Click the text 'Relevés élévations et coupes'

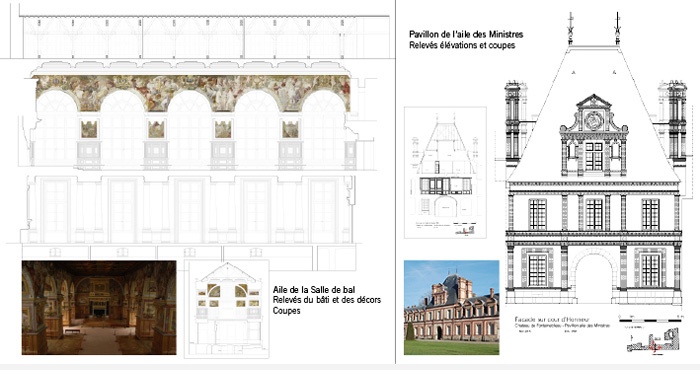click(462, 46)
